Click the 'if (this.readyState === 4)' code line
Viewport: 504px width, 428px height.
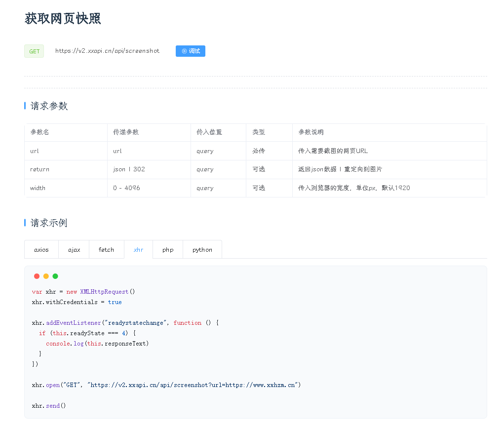point(87,333)
